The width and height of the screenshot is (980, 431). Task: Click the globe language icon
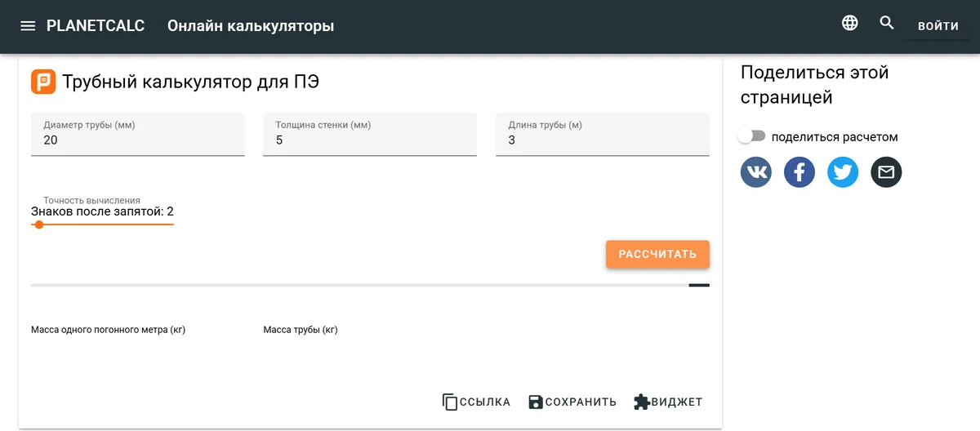tap(850, 23)
